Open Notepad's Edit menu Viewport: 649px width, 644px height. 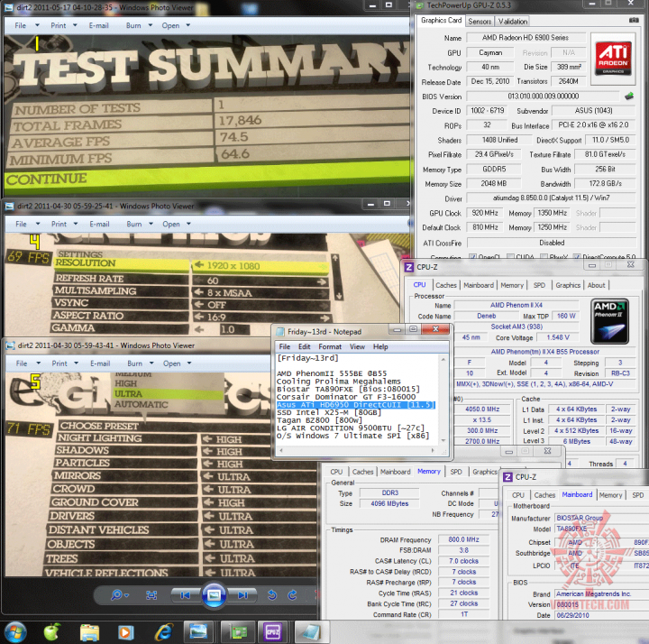click(305, 346)
